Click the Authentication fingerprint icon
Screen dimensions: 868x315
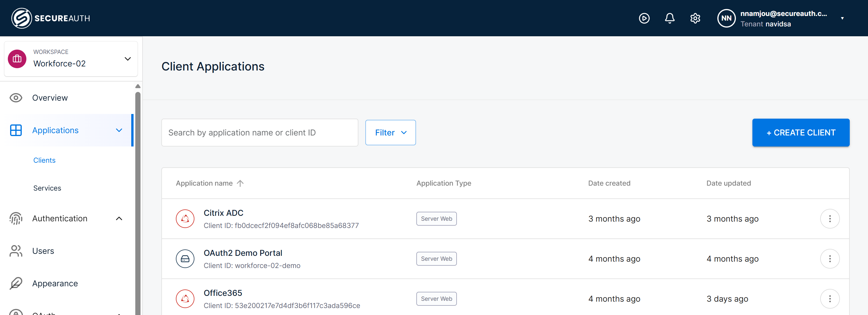point(16,218)
